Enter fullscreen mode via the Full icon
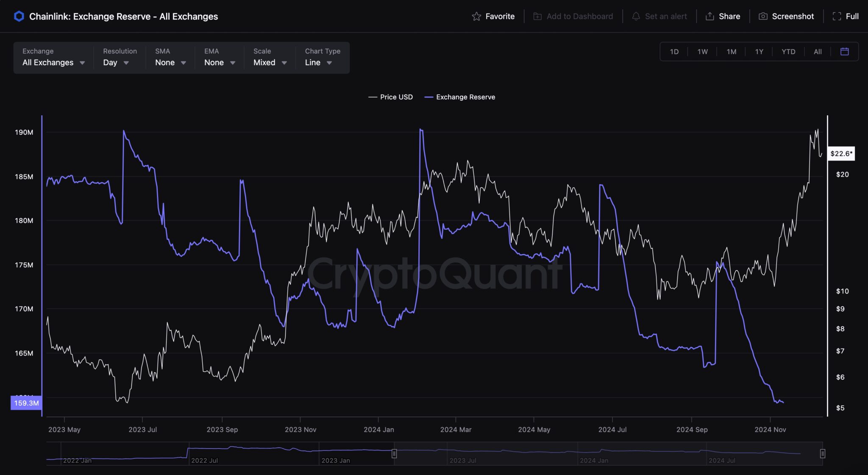The width and height of the screenshot is (868, 475). pos(837,16)
